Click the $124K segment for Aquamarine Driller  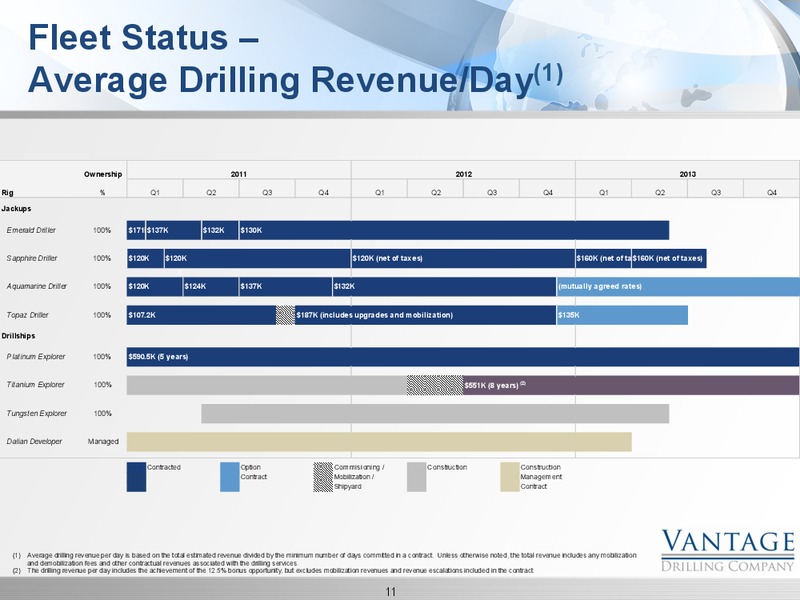pyautogui.click(x=211, y=286)
